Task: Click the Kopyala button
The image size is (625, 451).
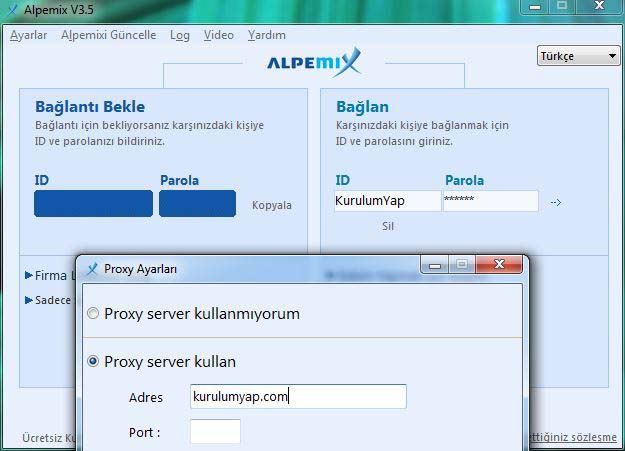Action: click(x=271, y=205)
